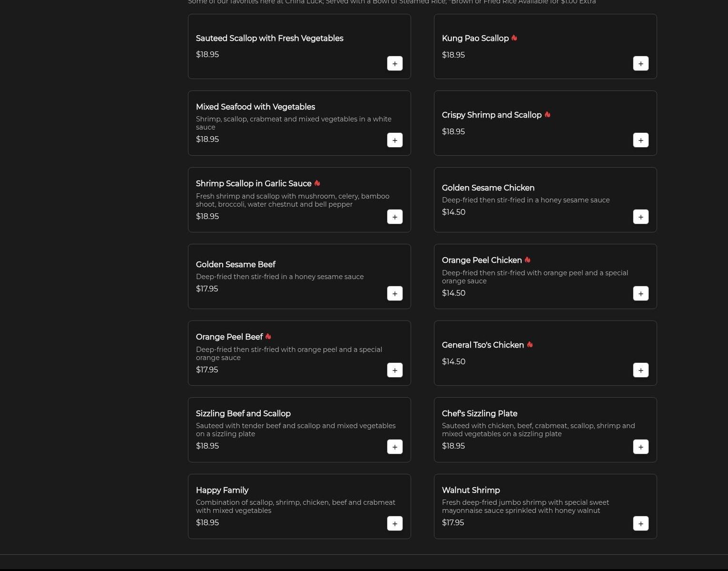Open the Kung Pao Scallop item title
This screenshot has height=571, width=728.
click(475, 39)
